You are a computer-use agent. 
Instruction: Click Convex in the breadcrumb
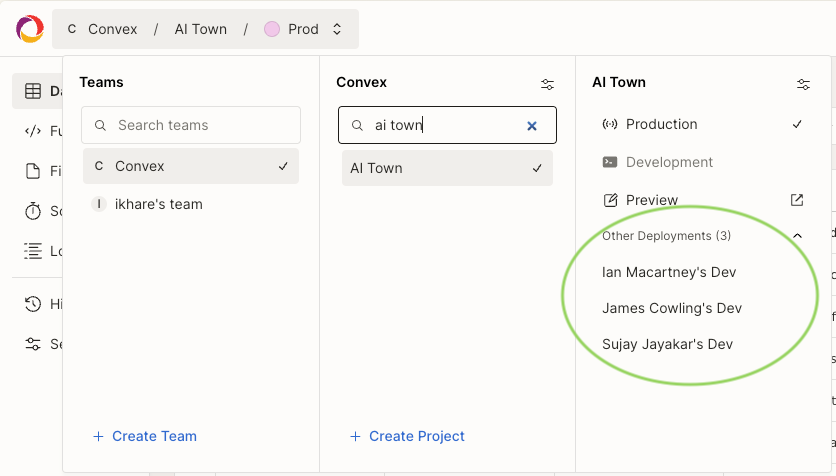click(x=112, y=29)
